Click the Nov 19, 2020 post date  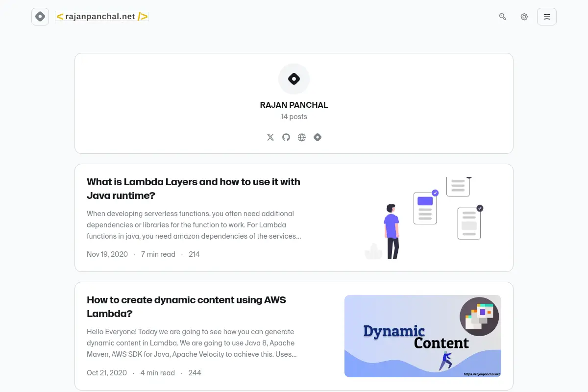107,254
